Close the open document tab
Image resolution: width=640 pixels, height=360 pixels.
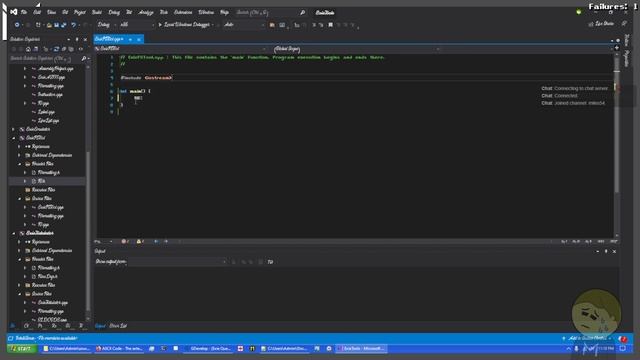coord(139,40)
